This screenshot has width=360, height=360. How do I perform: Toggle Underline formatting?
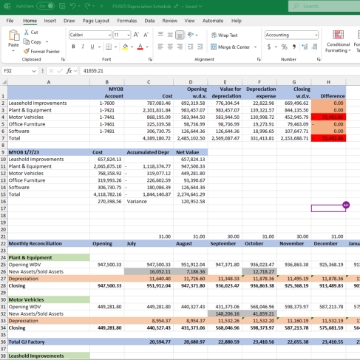(x=92, y=47)
